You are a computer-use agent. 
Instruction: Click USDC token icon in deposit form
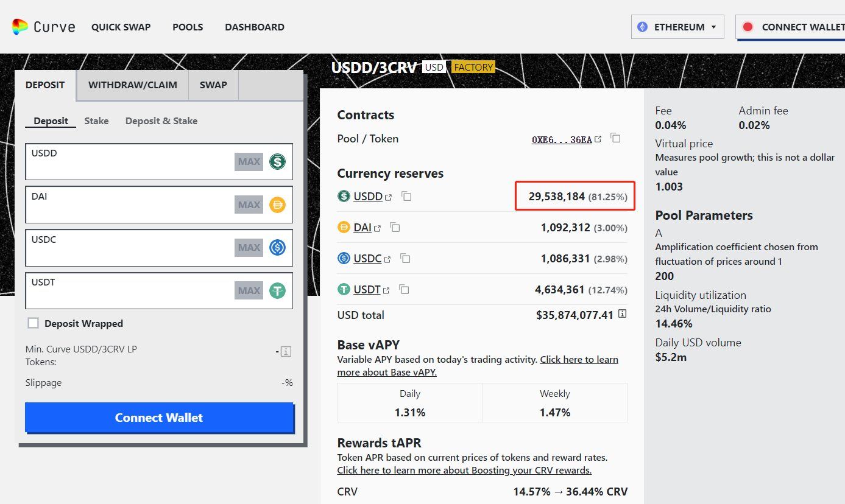click(278, 248)
